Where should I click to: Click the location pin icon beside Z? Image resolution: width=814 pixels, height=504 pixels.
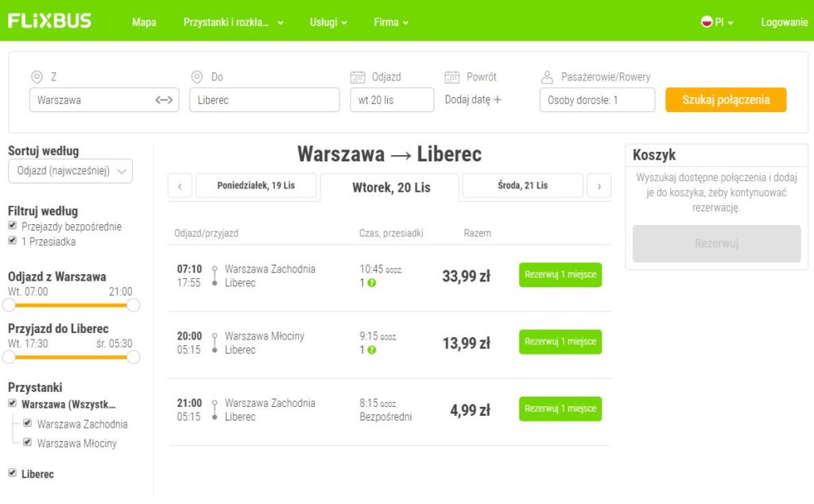pos(37,77)
